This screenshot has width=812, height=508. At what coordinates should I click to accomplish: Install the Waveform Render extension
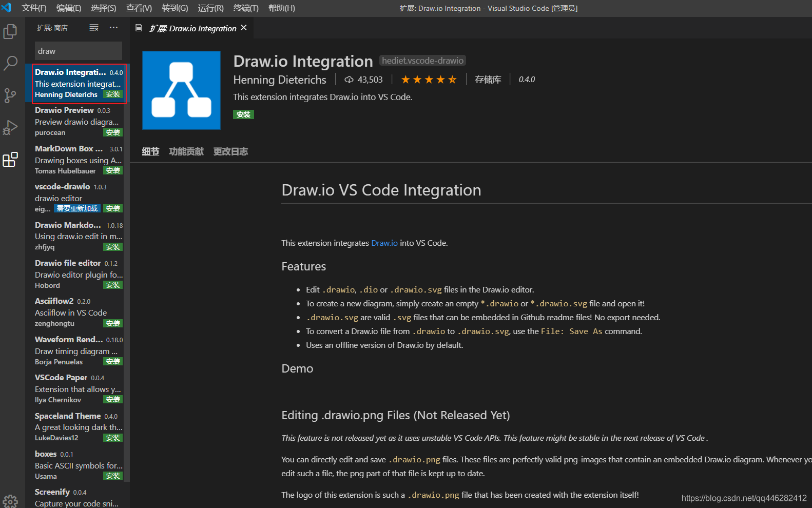(113, 362)
